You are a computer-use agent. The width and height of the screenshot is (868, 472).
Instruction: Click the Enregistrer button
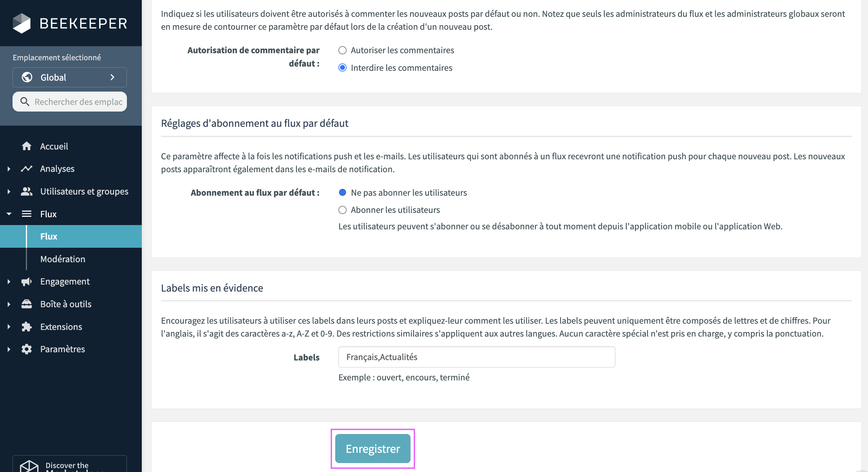(x=373, y=449)
